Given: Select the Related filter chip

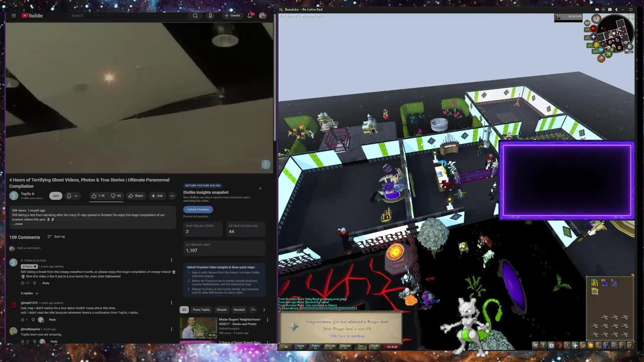Looking at the screenshot, I should pos(239,310).
